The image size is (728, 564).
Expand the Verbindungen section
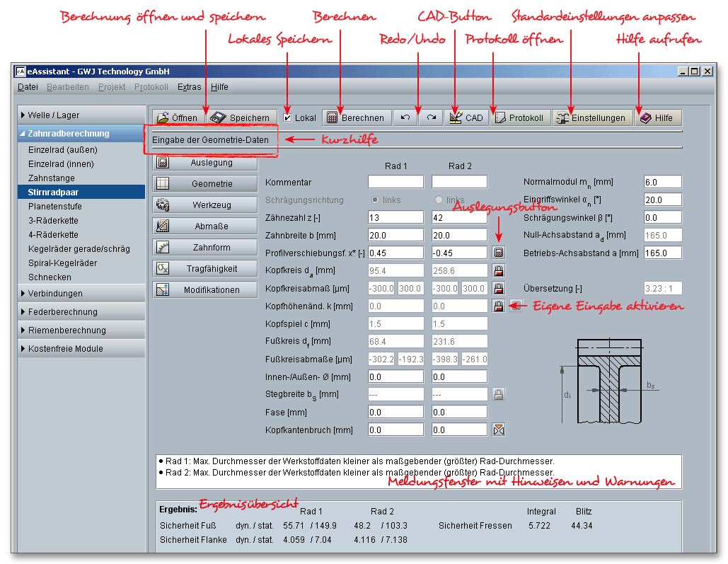tap(81, 294)
